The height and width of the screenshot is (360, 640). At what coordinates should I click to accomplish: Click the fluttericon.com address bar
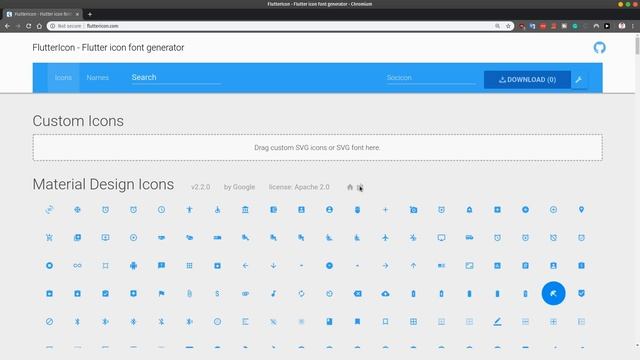pos(280,26)
